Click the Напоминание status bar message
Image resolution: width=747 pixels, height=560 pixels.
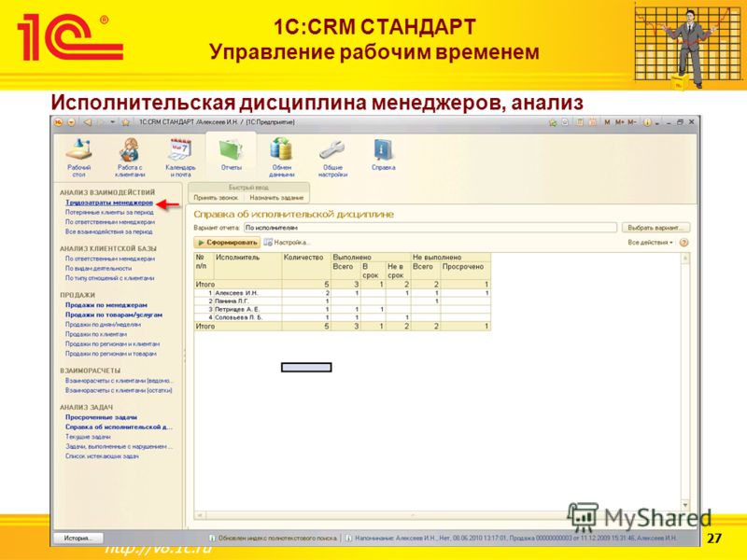[515, 539]
